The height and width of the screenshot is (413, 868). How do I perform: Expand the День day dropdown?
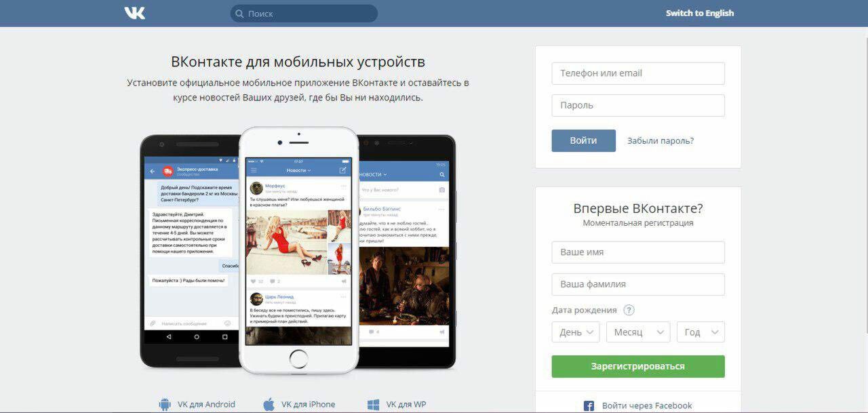click(576, 332)
